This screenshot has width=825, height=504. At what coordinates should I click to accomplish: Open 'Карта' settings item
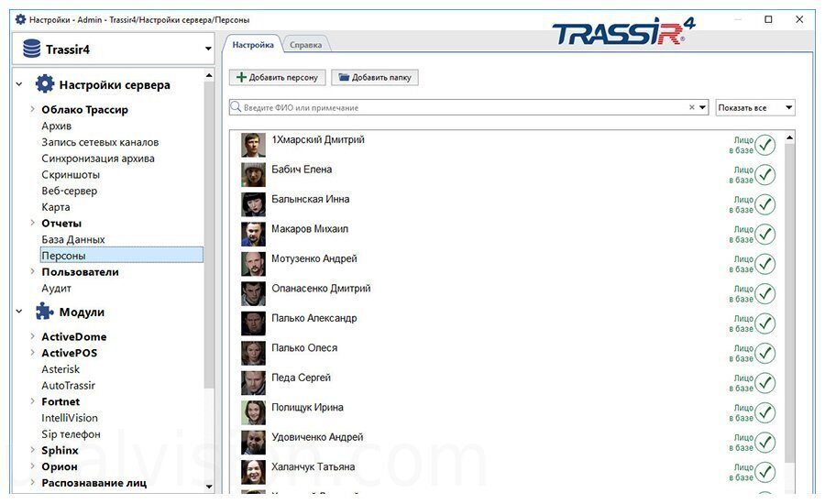(x=56, y=207)
